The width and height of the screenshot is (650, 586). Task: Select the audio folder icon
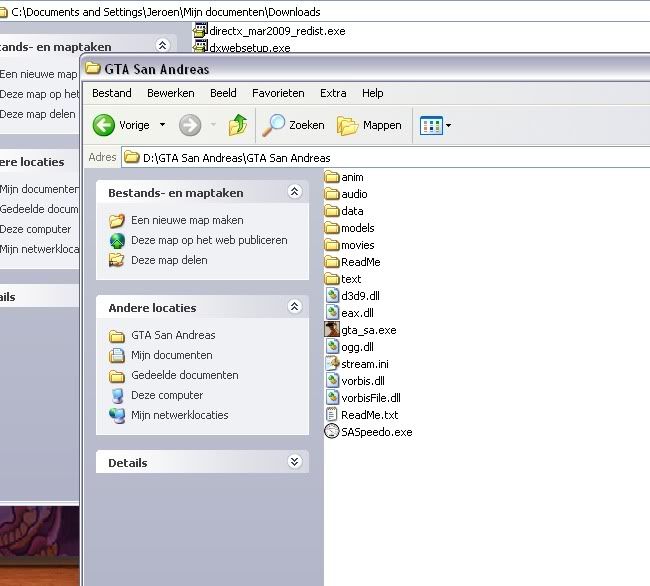[x=332, y=194]
